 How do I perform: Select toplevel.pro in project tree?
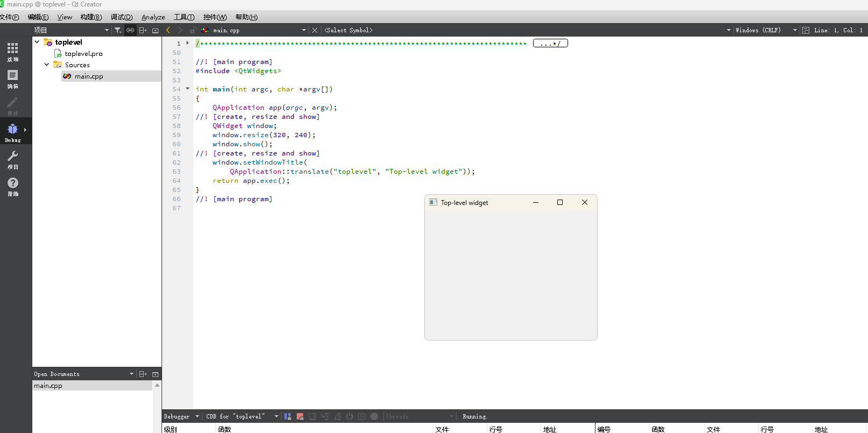pyautogui.click(x=83, y=54)
